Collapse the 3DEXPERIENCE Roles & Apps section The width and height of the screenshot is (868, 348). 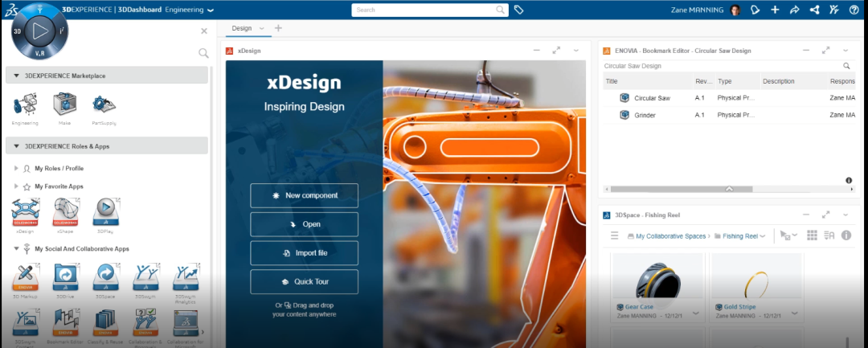point(16,146)
